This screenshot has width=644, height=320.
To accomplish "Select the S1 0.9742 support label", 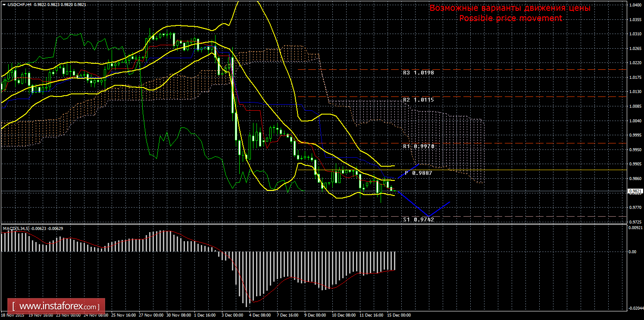I will 418,220.
